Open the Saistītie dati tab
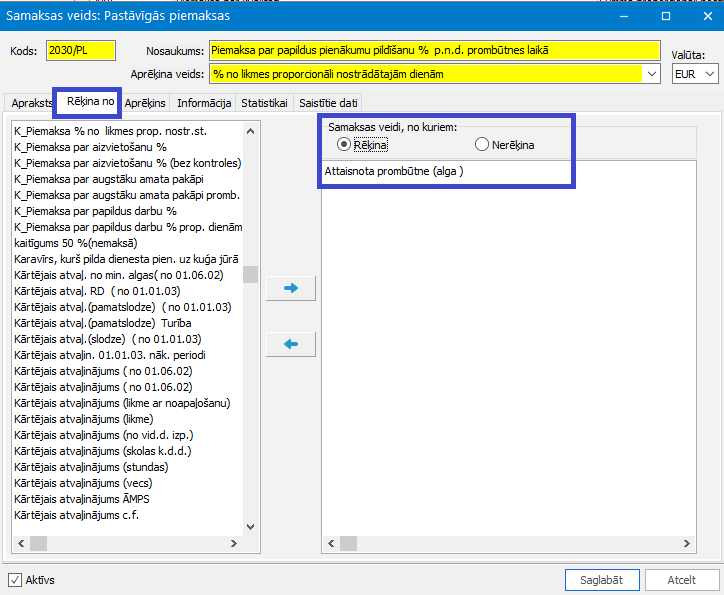This screenshot has height=595, width=724. pos(328,103)
